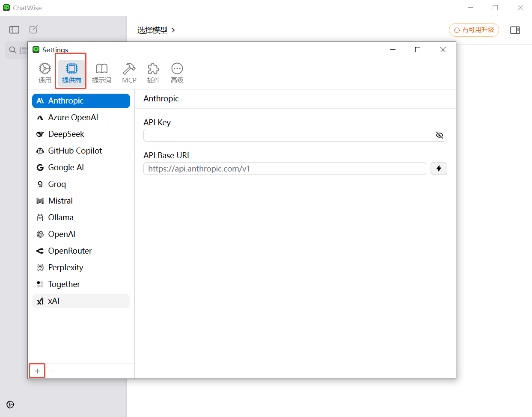Image resolution: width=532 pixels, height=417 pixels.
Task: Switch to the MCP tab
Action: click(x=129, y=73)
